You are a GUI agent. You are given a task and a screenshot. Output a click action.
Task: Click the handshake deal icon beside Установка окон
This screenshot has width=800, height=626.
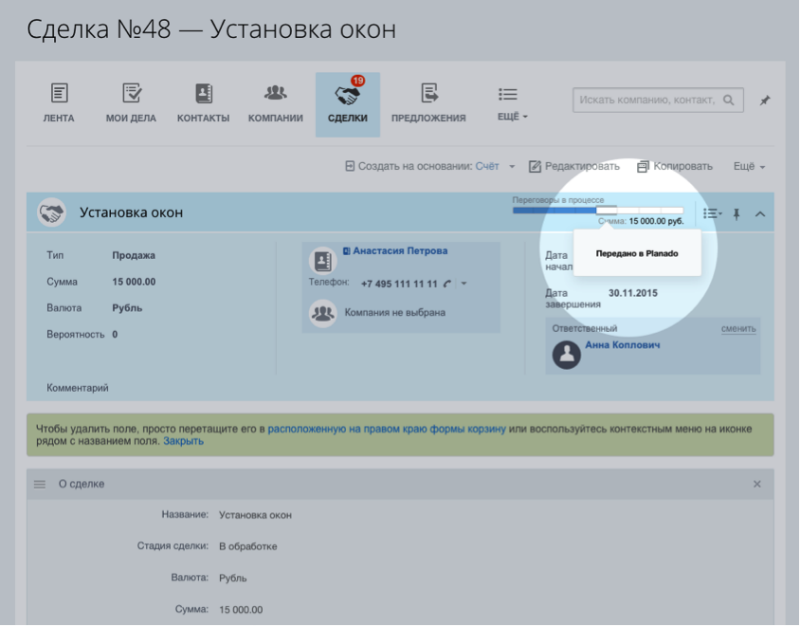[52, 213]
